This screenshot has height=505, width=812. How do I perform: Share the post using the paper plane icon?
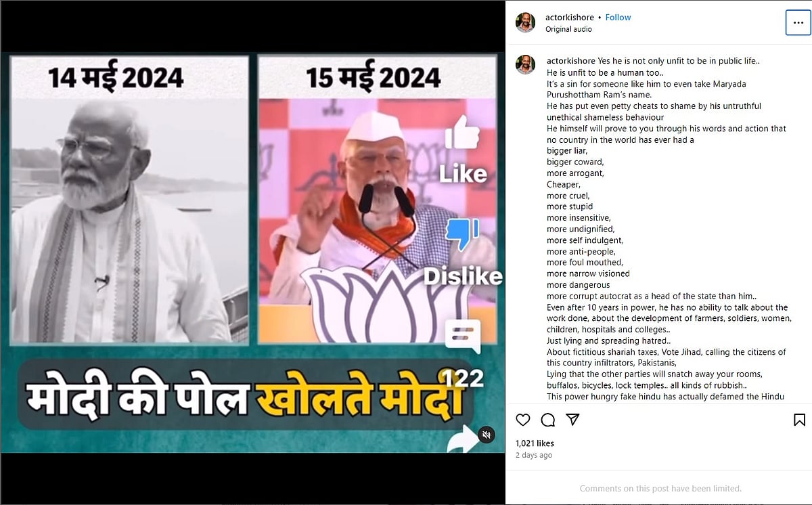(x=572, y=420)
